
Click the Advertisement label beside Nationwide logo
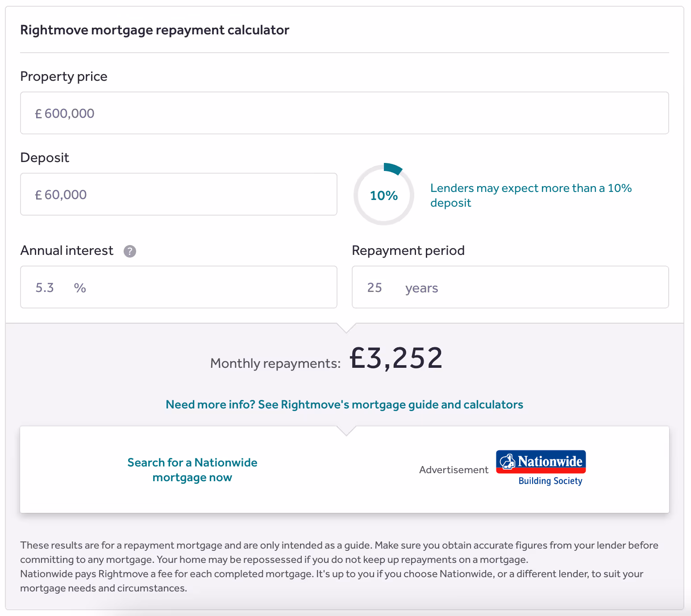pyautogui.click(x=454, y=470)
